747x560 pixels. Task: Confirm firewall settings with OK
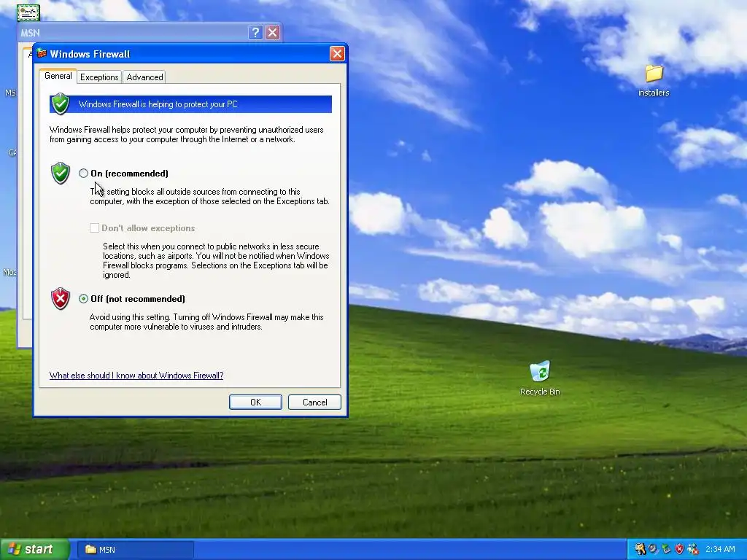(x=255, y=402)
